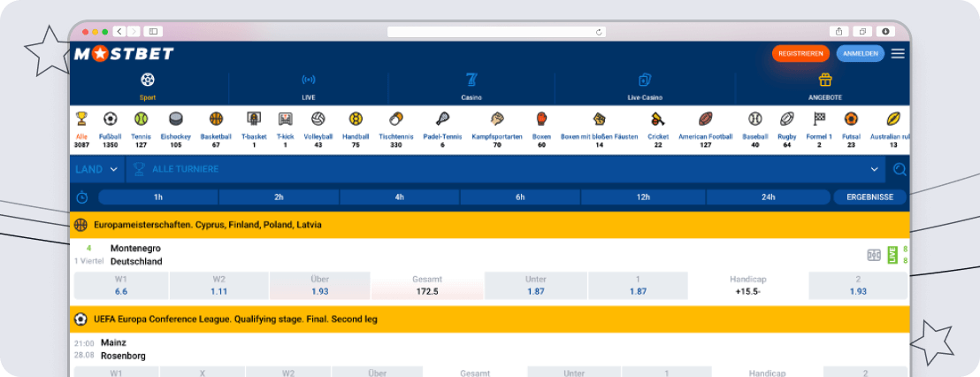
Task: Filter matches within 4h
Action: point(400,197)
